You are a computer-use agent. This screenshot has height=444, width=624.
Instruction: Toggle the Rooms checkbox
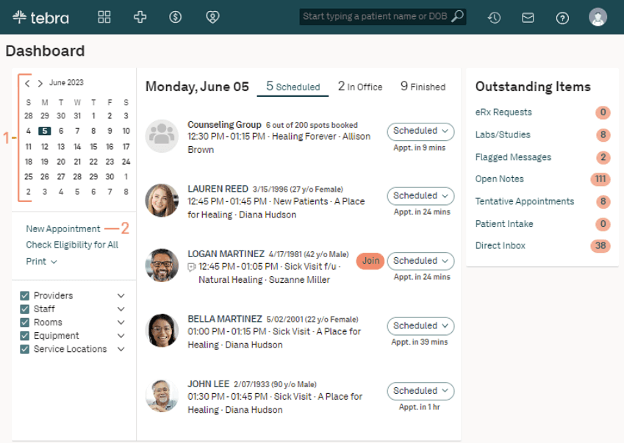[26, 323]
